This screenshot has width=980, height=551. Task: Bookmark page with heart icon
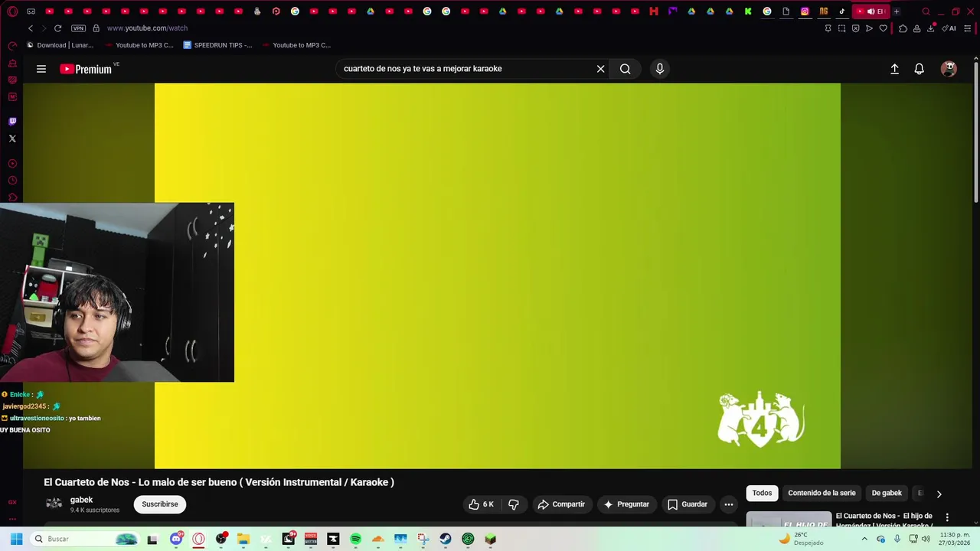883,28
